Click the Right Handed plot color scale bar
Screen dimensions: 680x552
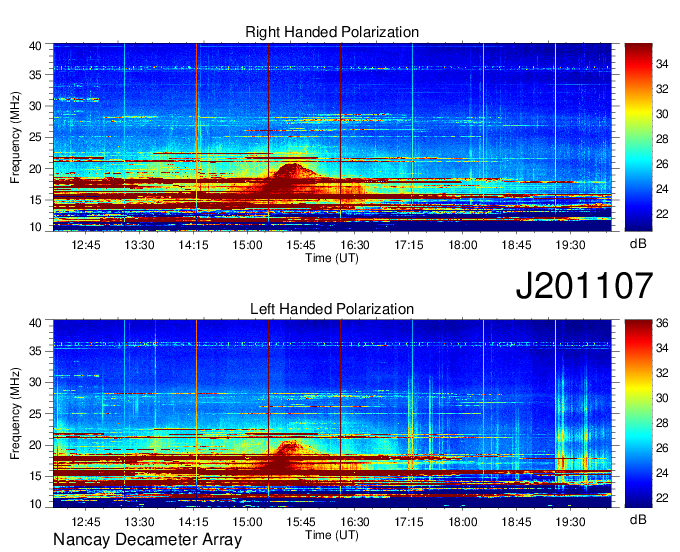coord(638,137)
